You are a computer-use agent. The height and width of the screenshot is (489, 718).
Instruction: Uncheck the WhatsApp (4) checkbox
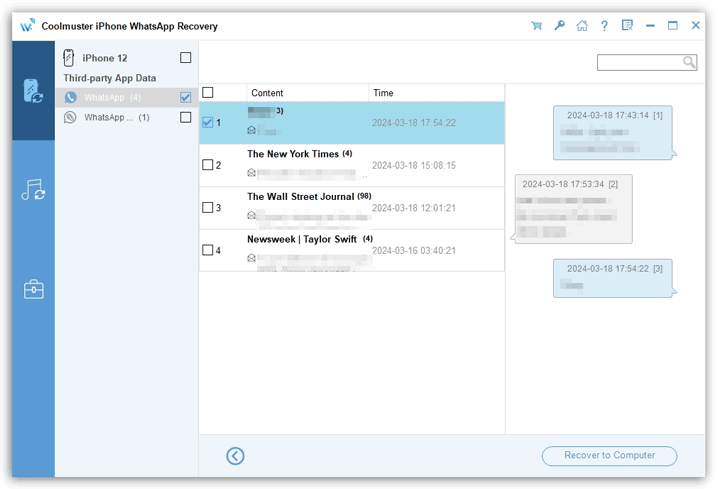185,97
